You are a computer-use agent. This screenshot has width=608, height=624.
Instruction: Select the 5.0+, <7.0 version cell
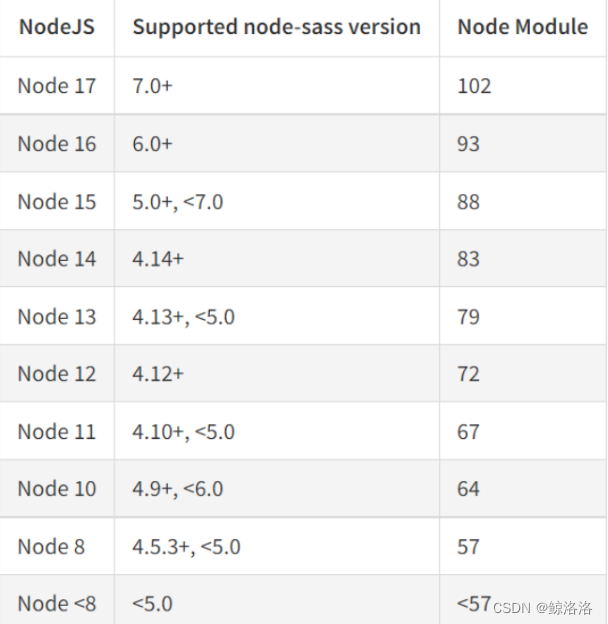[x=177, y=202]
